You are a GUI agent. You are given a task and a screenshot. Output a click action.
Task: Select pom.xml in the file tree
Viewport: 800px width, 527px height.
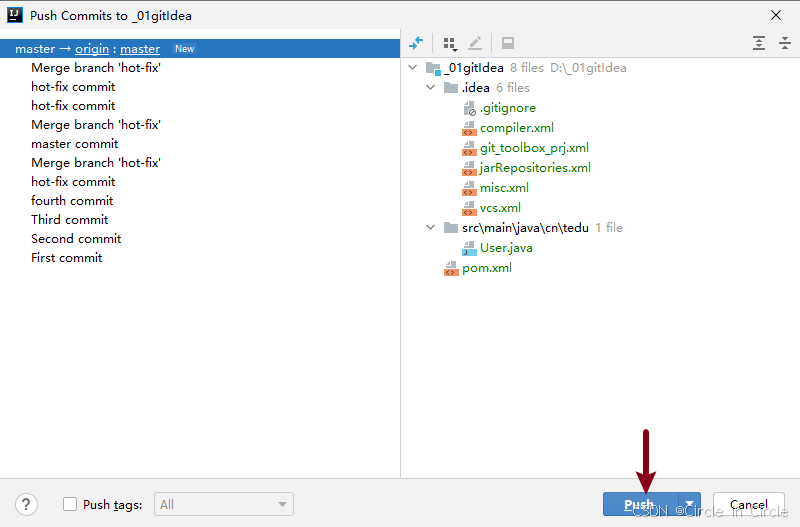[x=487, y=268]
